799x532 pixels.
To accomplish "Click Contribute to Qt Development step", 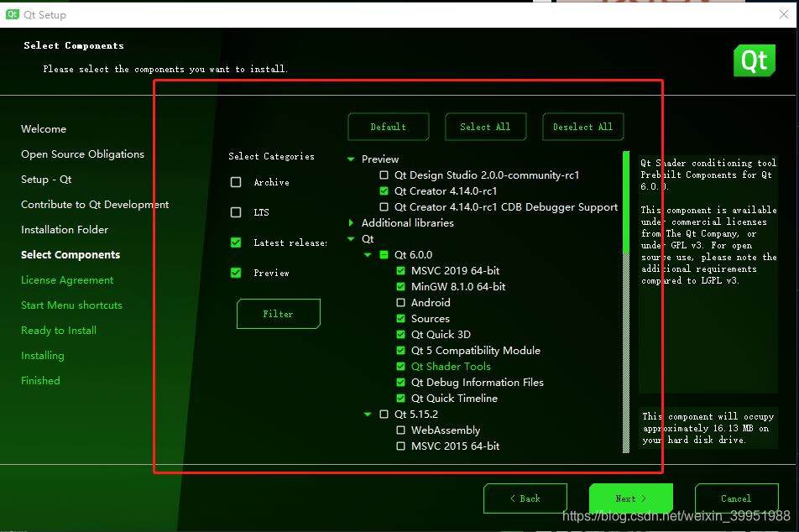I will pos(95,205).
